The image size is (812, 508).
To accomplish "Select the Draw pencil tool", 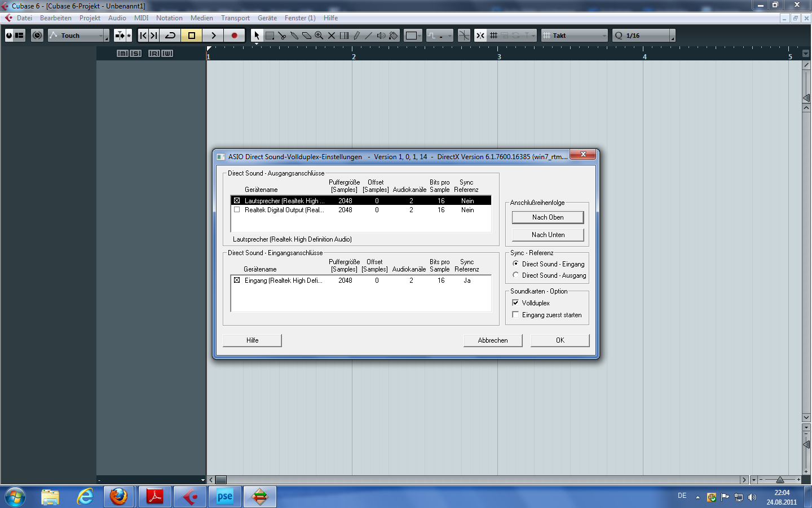I will [356, 36].
